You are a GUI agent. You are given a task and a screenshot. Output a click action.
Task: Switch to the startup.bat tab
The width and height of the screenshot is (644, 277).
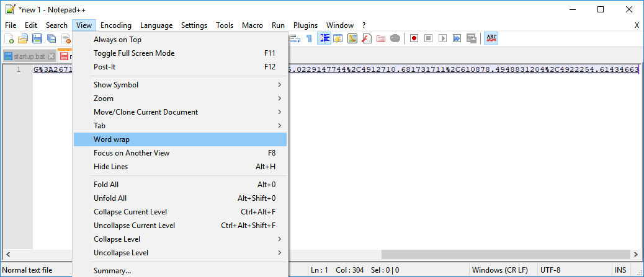pyautogui.click(x=30, y=56)
